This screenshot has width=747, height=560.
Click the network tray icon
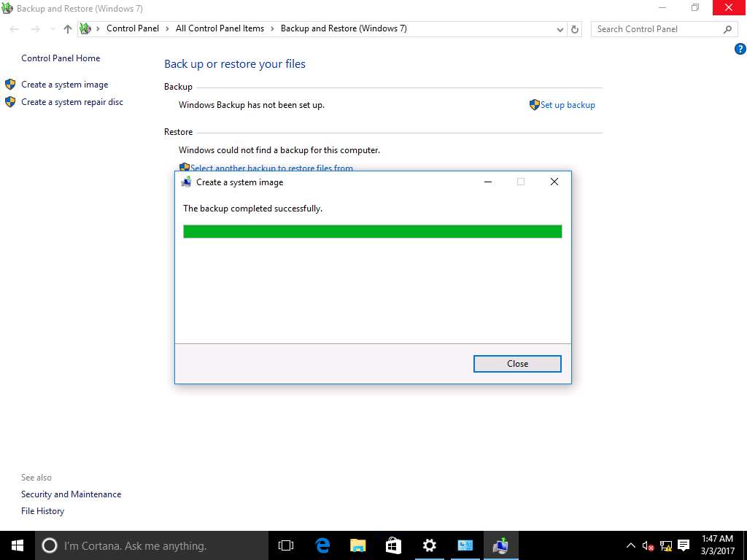[666, 545]
